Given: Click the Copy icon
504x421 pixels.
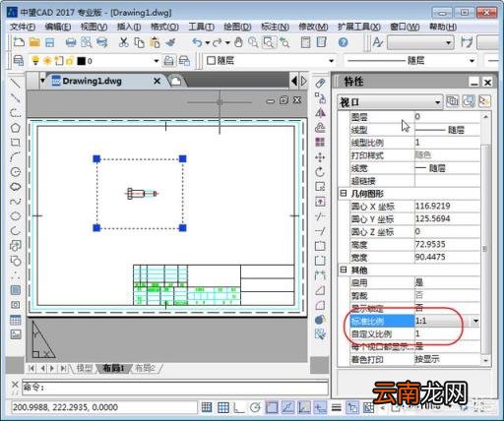Looking at the screenshot, I should click(x=140, y=42).
